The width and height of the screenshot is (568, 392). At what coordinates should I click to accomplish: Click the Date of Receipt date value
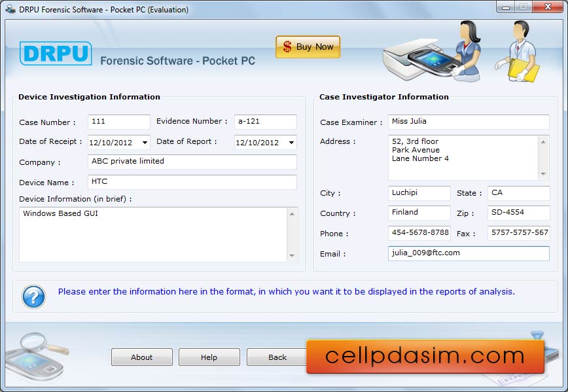[x=111, y=143]
